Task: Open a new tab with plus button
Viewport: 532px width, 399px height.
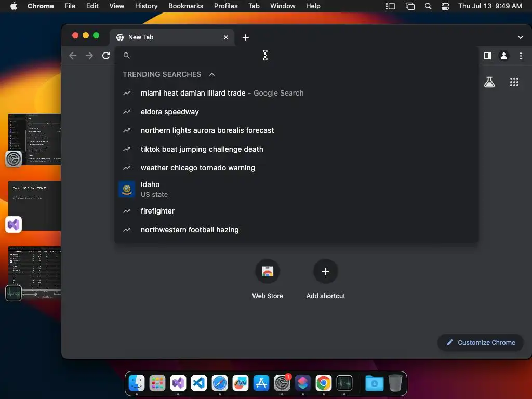Action: 246,37
